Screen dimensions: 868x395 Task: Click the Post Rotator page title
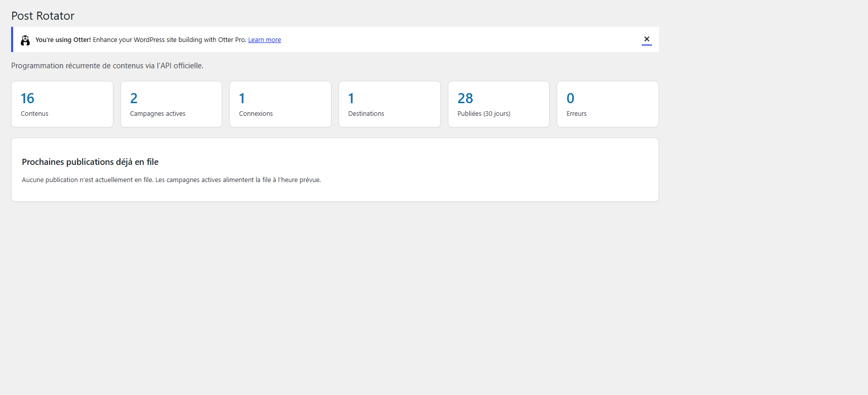click(x=43, y=16)
